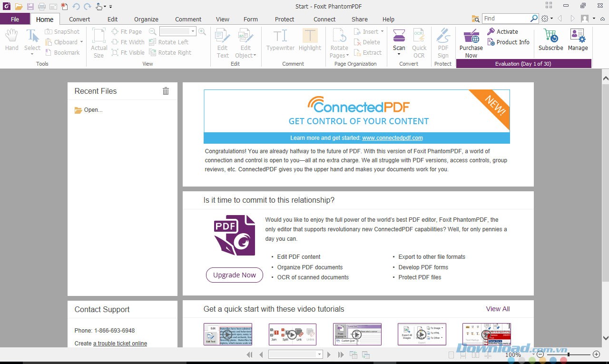Open the Edit Text tool
The image size is (609, 364).
[222, 41]
